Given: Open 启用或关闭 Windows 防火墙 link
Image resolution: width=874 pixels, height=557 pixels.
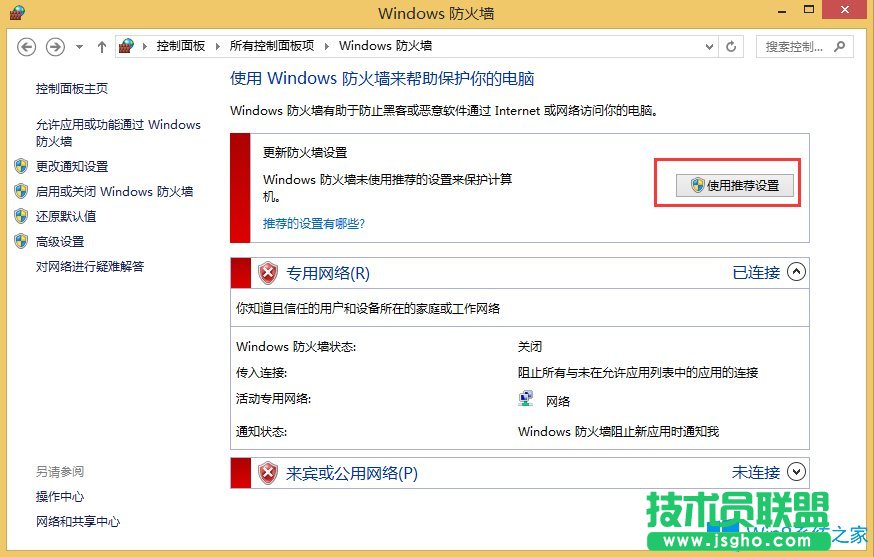Looking at the screenshot, I should [114, 191].
